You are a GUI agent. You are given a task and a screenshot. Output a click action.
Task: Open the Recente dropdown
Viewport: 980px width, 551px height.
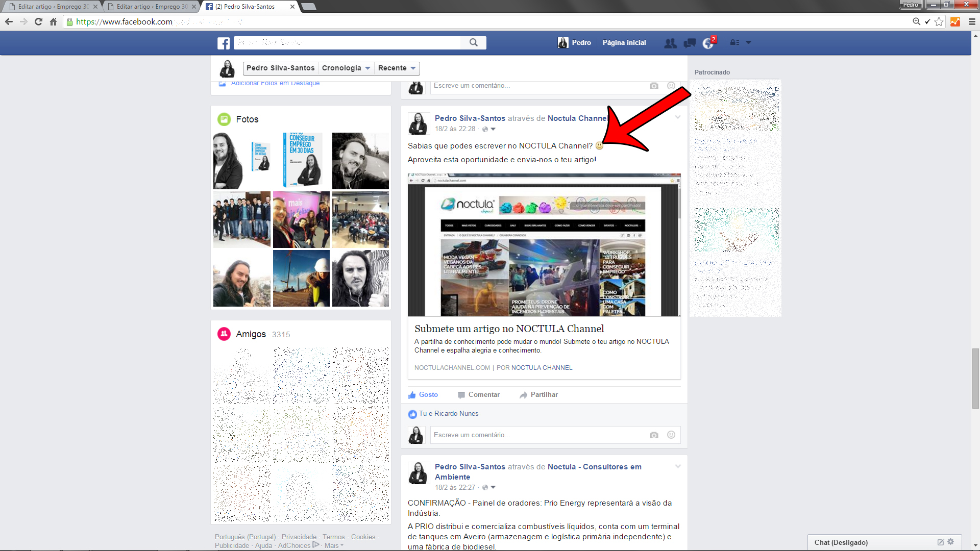397,68
